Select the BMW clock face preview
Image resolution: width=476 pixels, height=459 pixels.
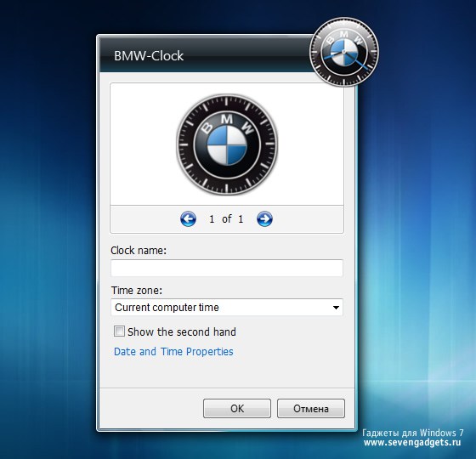tap(227, 144)
